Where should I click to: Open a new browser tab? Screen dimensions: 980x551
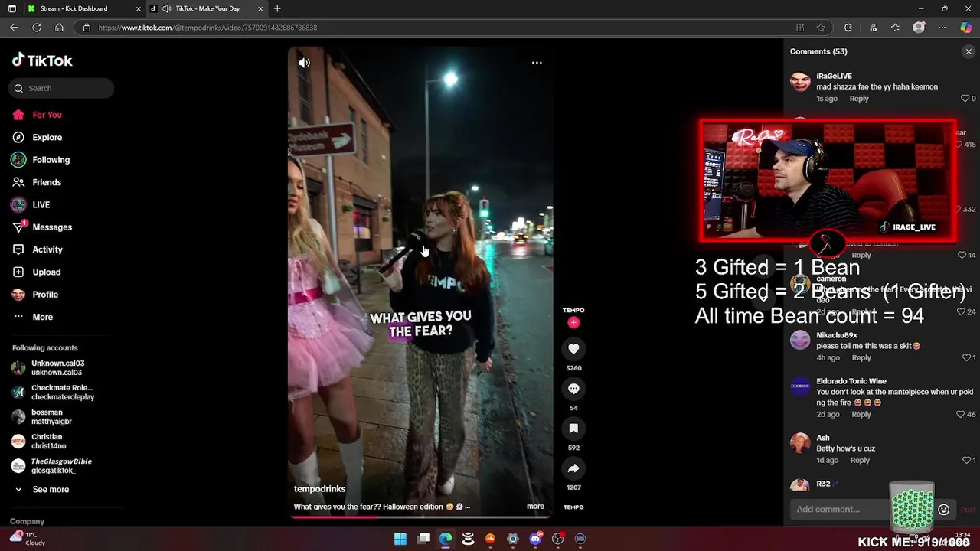coord(277,8)
